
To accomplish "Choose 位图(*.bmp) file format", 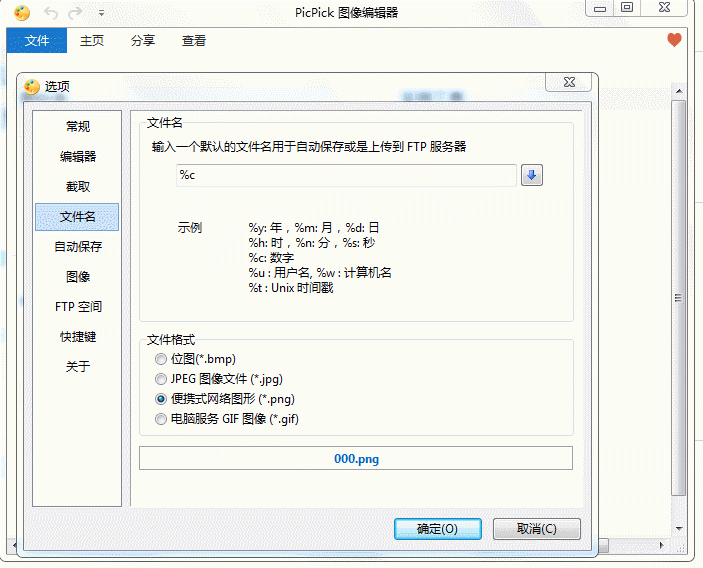I will click(195, 359).
